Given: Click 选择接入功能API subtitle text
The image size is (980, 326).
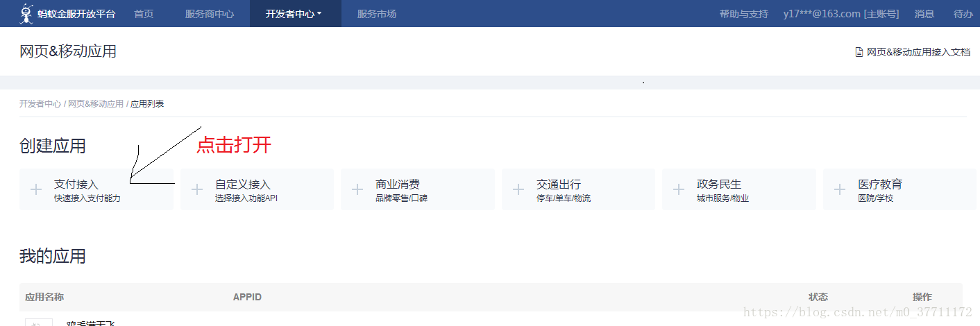Looking at the screenshot, I should (x=246, y=198).
